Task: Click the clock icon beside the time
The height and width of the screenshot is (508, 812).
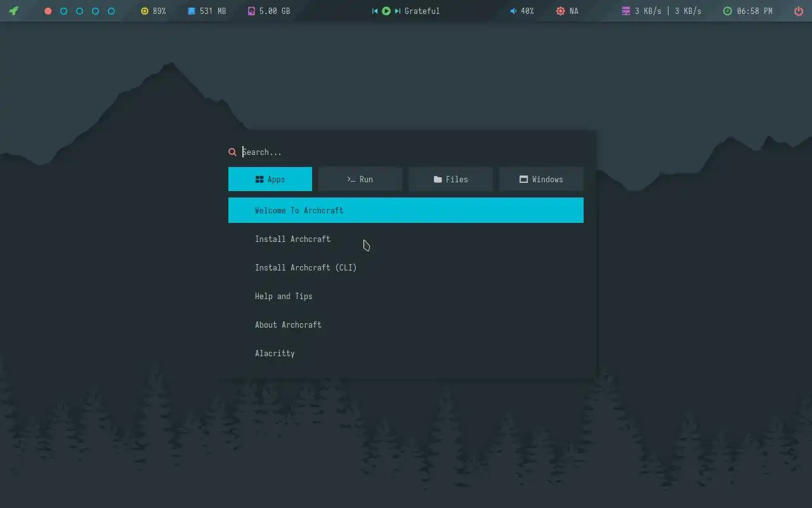Action: 727,11
